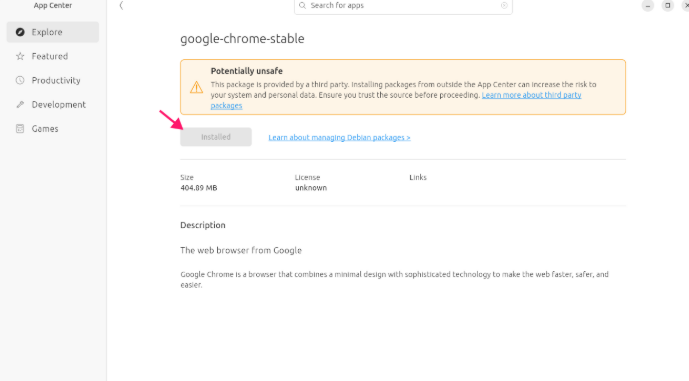Select the Games category
689x381 pixels.
(x=53, y=129)
